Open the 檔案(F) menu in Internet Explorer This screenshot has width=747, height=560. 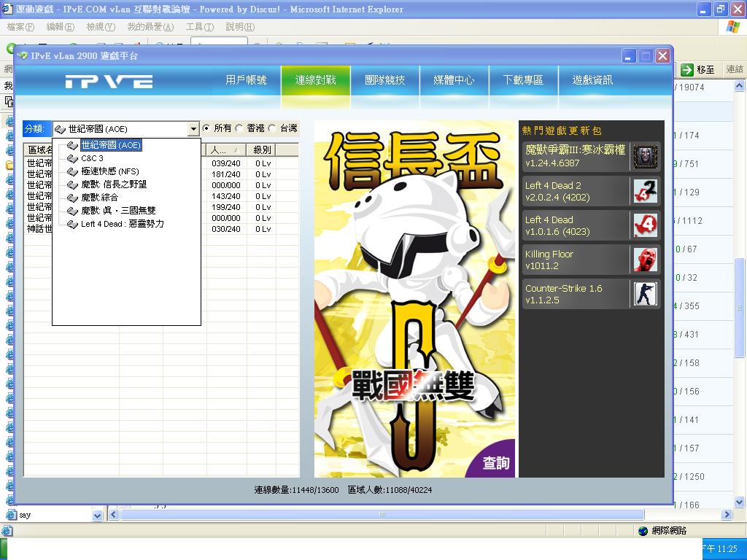coord(20,27)
